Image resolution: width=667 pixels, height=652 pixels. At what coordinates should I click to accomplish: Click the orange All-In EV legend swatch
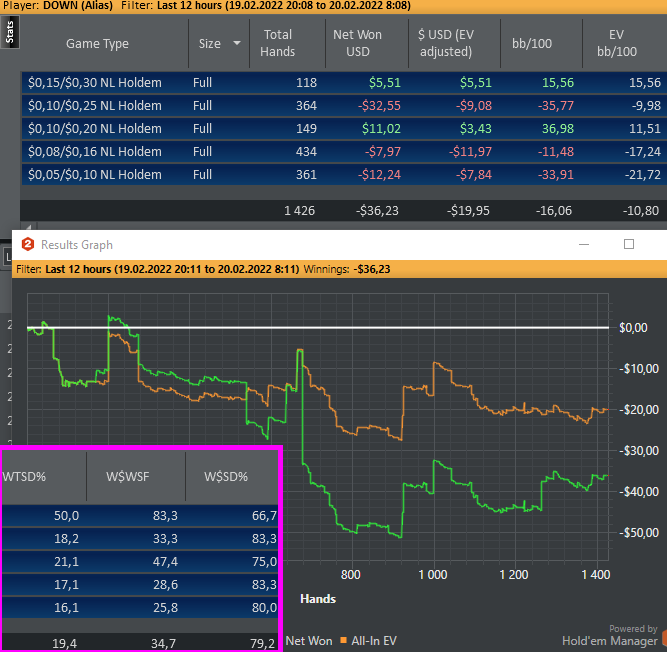(343, 640)
